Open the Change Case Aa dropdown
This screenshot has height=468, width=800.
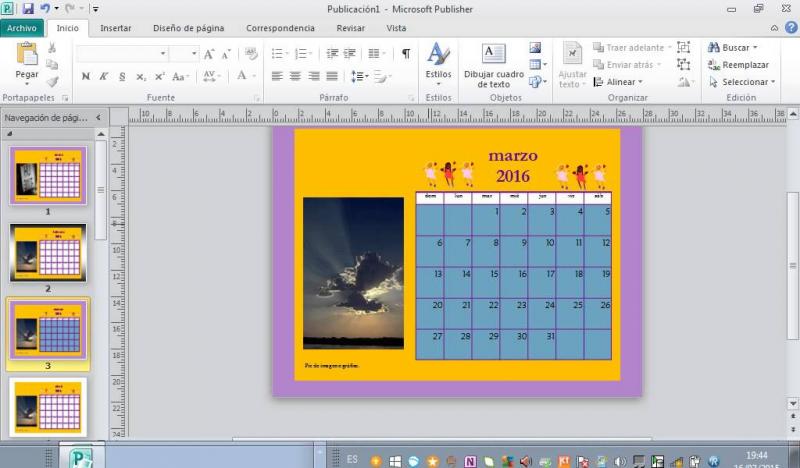pyautogui.click(x=181, y=77)
